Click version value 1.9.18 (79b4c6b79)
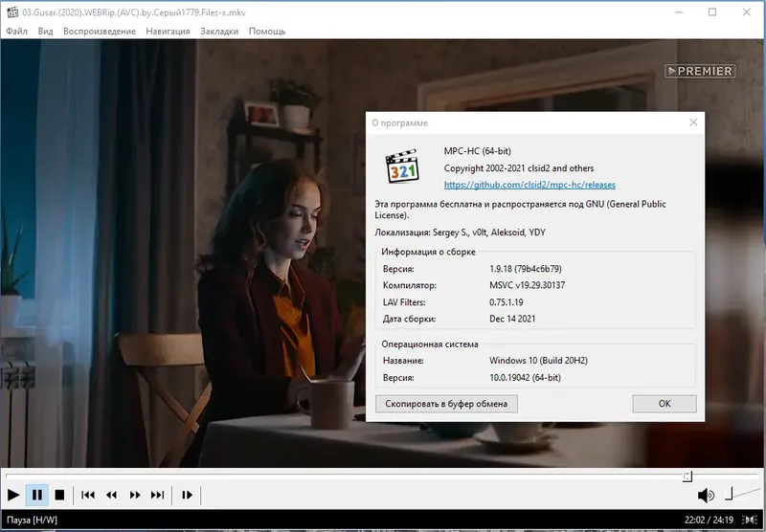Screen dimensions: 766x532 coord(525,269)
